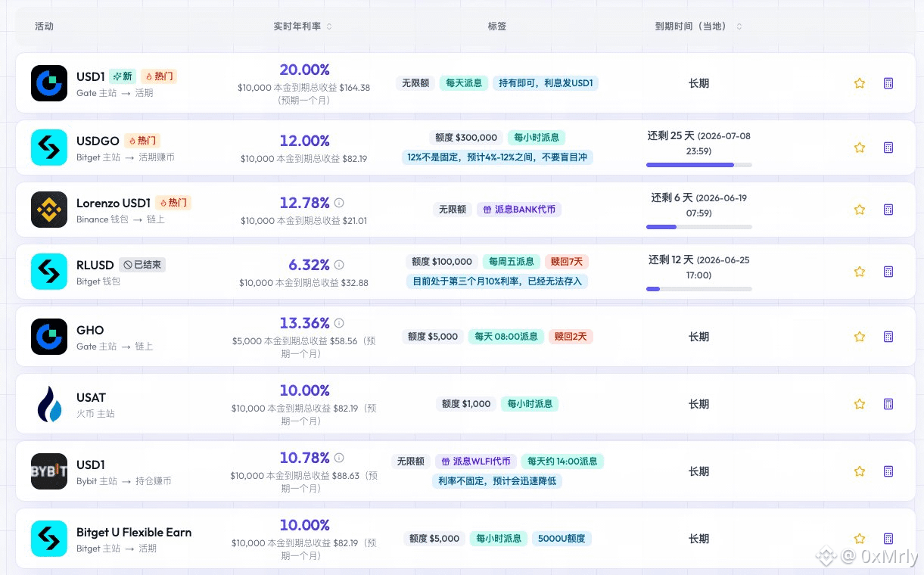Click the 额度 $1,000 tag

(x=466, y=404)
